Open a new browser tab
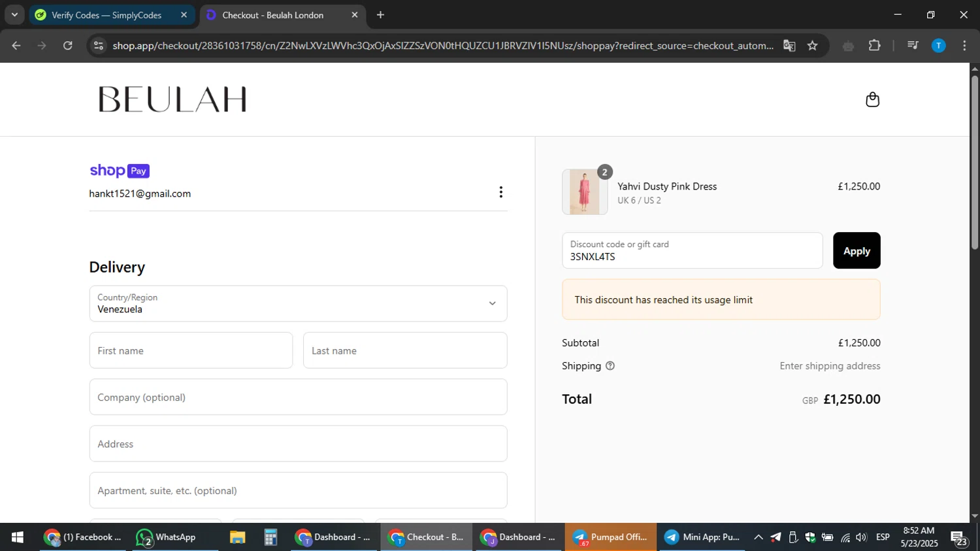This screenshot has height=551, width=980. pos(380,15)
